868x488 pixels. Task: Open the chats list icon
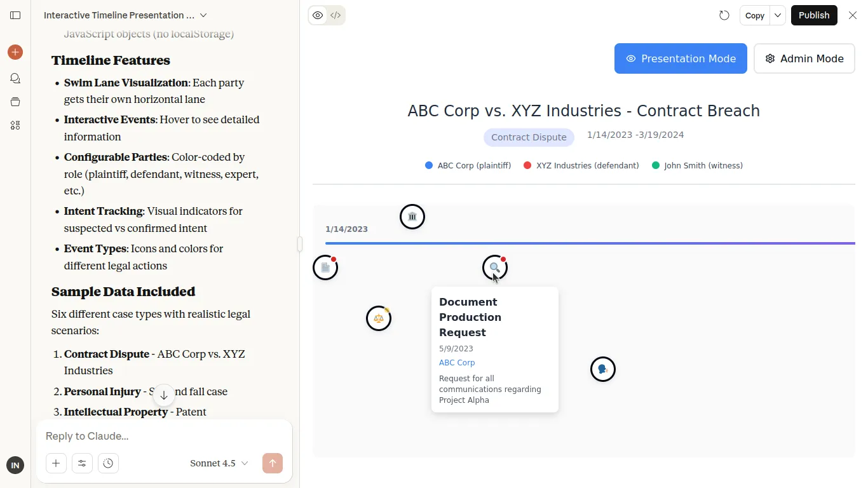(15, 78)
